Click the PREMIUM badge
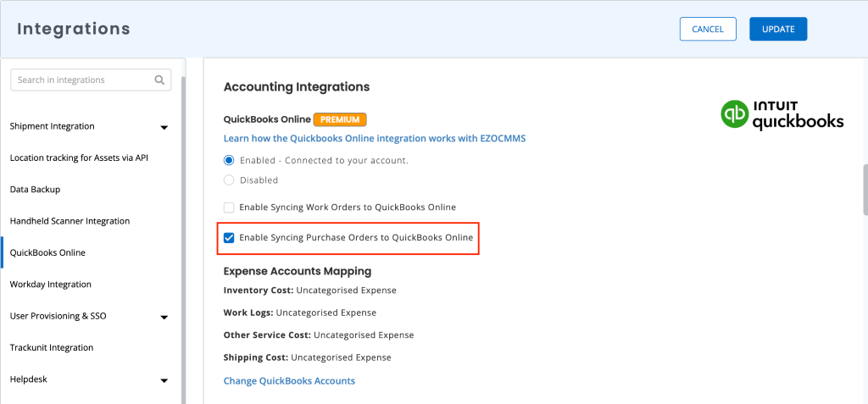Viewport: 868px width, 404px height. pyautogui.click(x=340, y=119)
